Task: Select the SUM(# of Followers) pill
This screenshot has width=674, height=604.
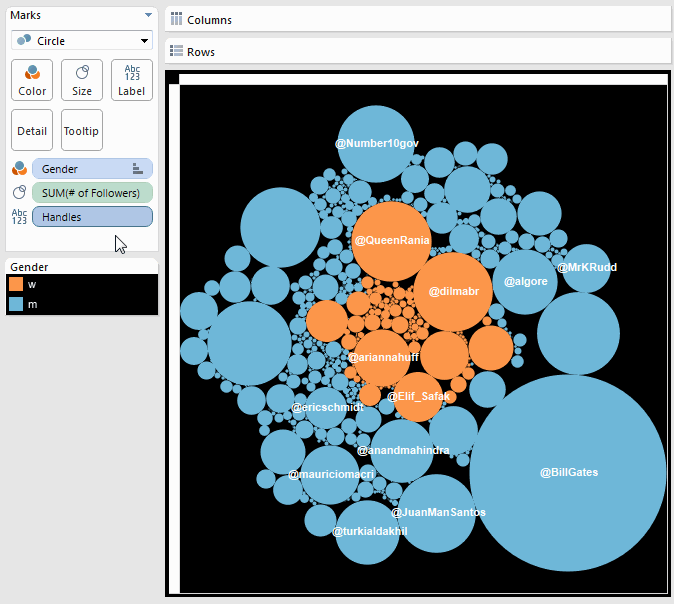Action: (92, 193)
